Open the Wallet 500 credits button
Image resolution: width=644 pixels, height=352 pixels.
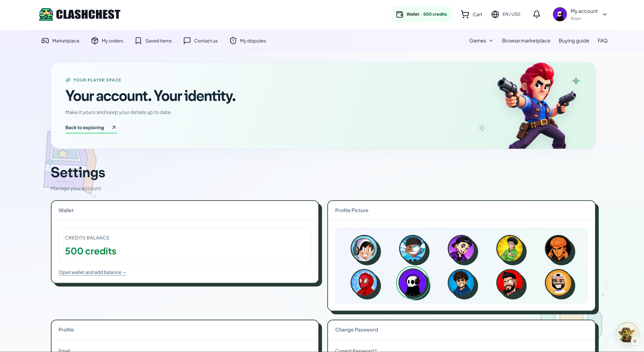421,14
